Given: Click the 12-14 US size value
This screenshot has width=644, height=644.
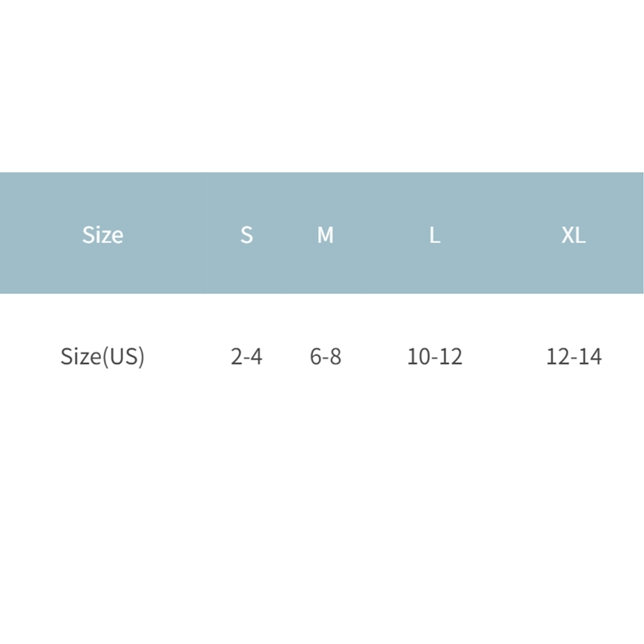Looking at the screenshot, I should 573,356.
